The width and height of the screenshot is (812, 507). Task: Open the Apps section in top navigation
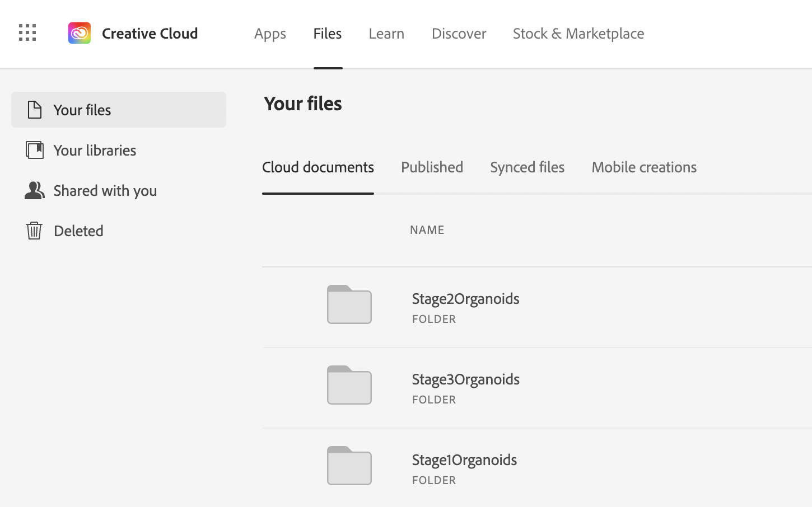(270, 34)
